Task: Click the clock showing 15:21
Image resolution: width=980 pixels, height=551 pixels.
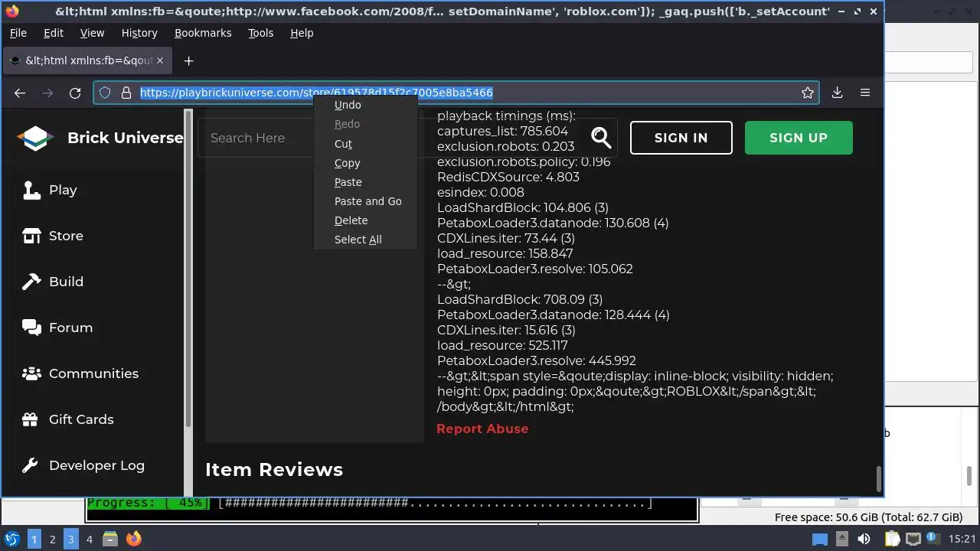Action: click(961, 539)
